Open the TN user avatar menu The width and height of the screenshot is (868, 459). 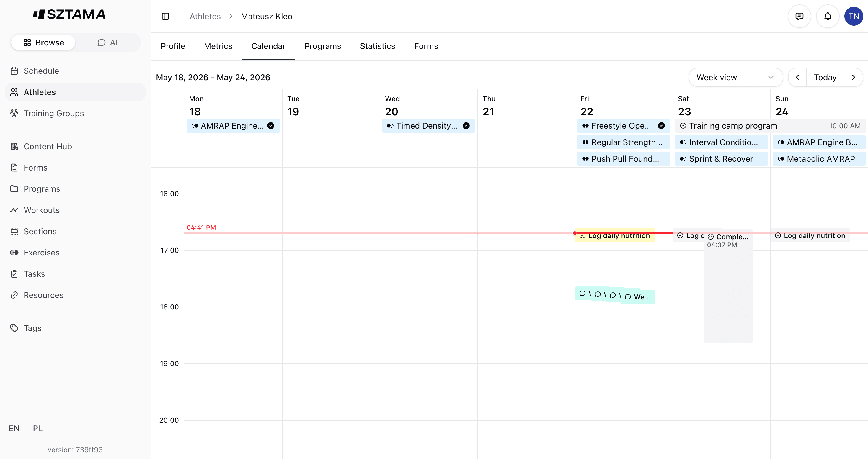(x=854, y=16)
